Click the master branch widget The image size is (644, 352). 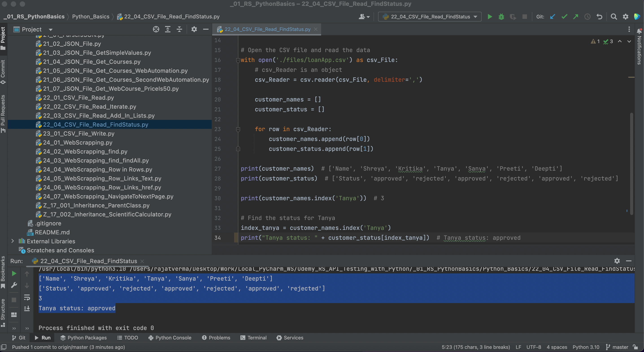[x=617, y=347]
